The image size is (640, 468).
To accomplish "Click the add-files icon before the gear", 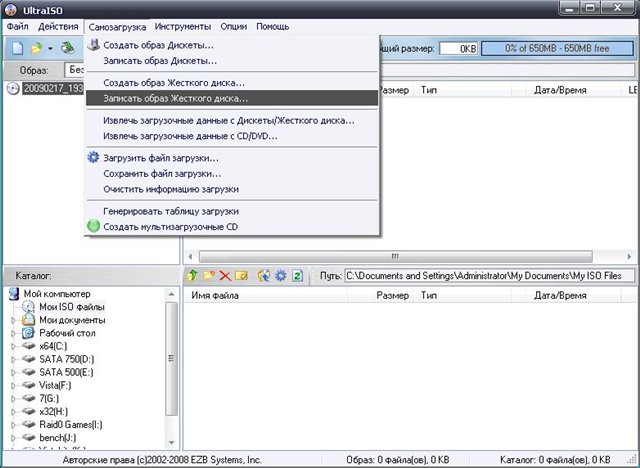I will 264,276.
